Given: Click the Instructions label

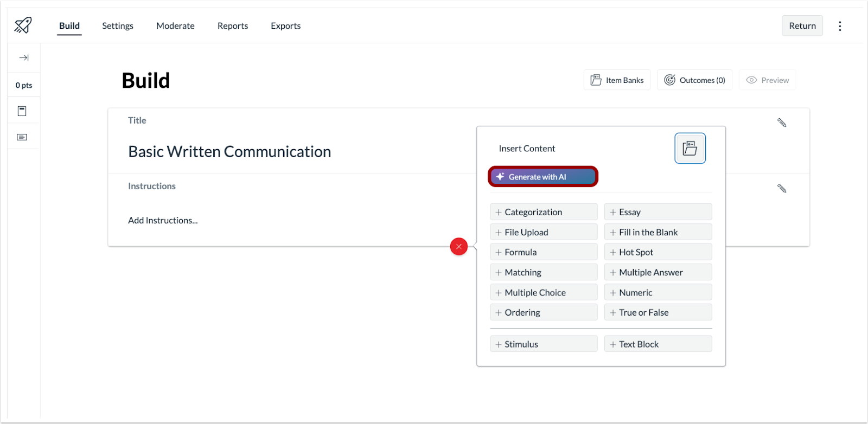Looking at the screenshot, I should (152, 186).
